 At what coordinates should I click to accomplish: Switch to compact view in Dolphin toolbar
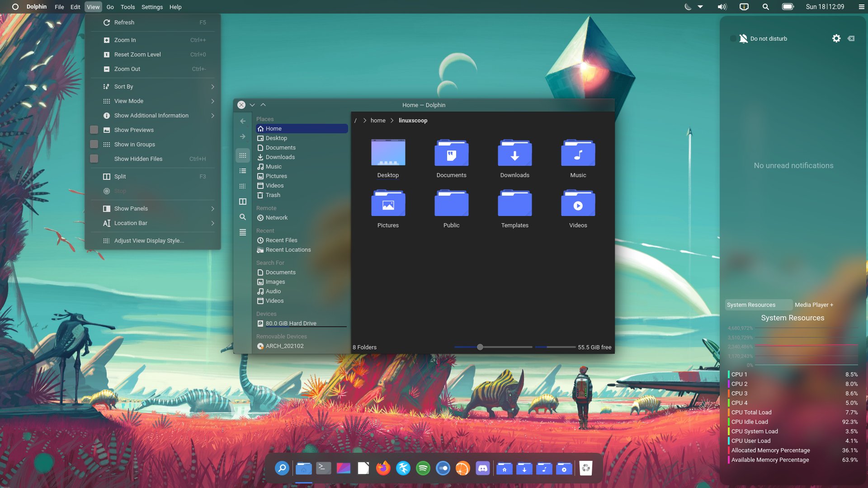(x=243, y=171)
